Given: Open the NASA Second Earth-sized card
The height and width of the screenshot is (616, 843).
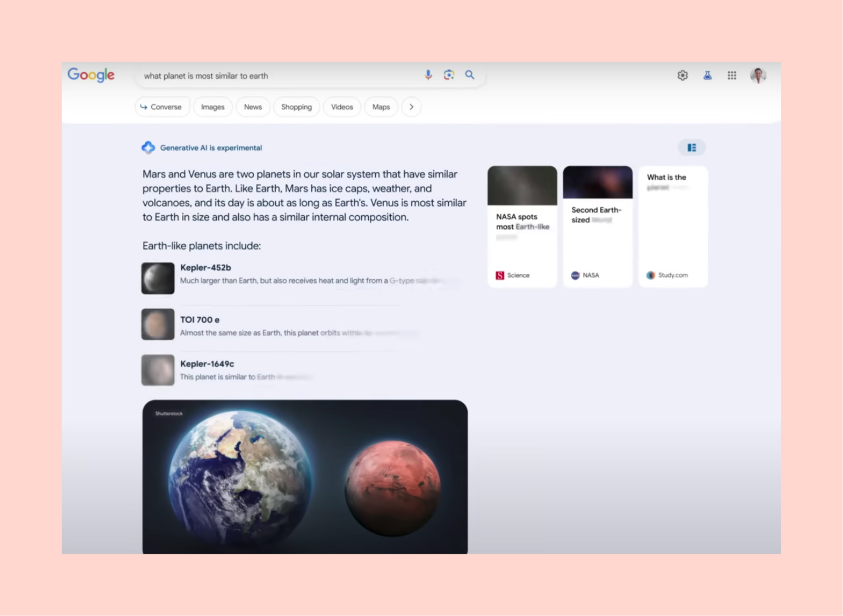Looking at the screenshot, I should point(598,226).
